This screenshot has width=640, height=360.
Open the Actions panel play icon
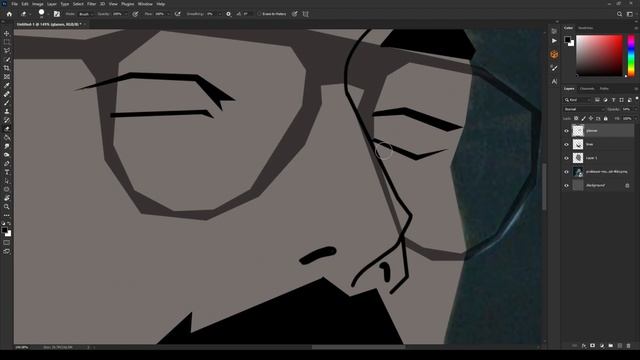[554, 41]
